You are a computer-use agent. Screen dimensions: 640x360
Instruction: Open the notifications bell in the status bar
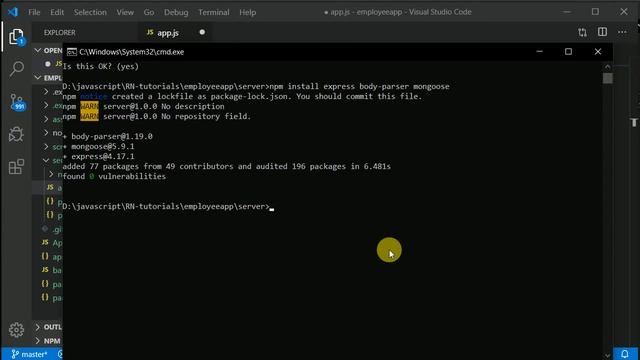point(624,354)
